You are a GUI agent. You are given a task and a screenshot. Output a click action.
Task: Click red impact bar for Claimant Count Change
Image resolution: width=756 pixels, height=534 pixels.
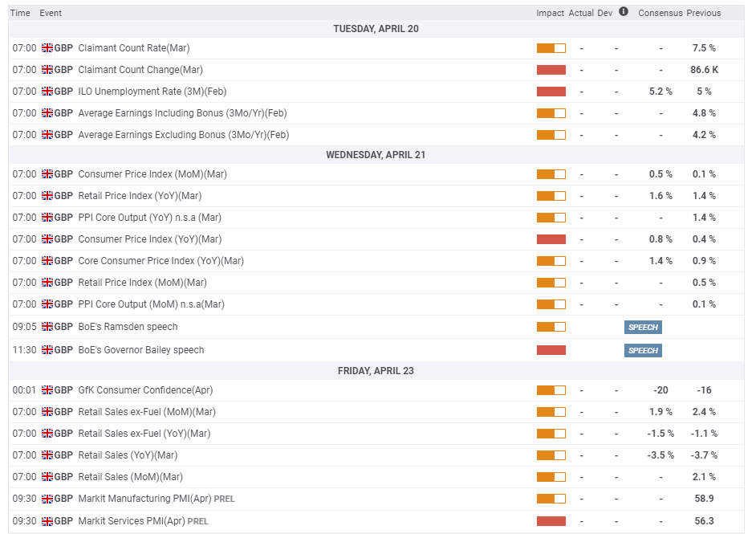coord(551,70)
